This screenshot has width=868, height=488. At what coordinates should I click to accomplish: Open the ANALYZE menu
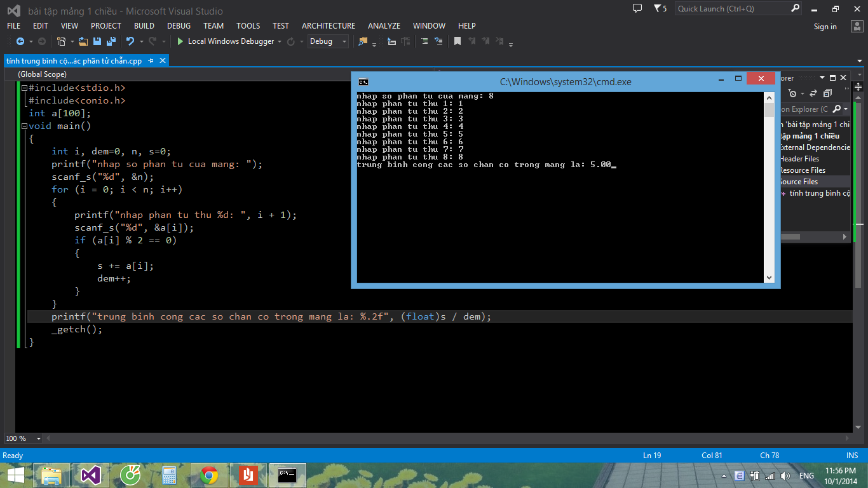384,26
